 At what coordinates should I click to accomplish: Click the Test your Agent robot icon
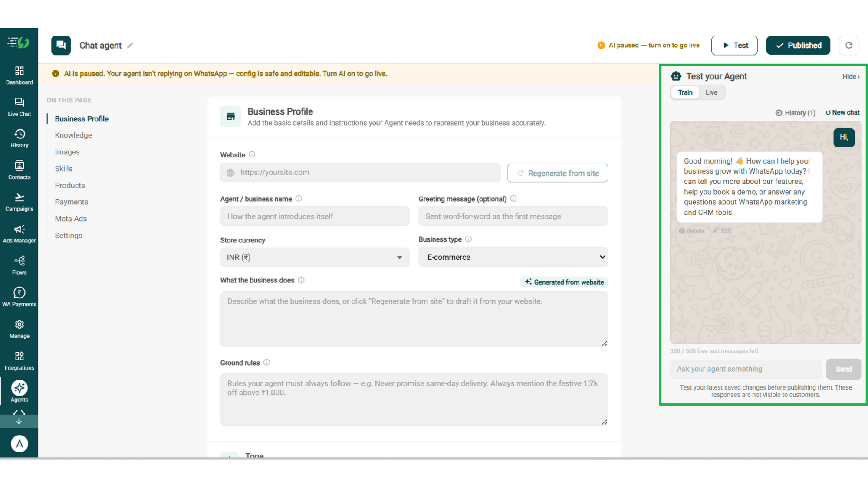(676, 76)
